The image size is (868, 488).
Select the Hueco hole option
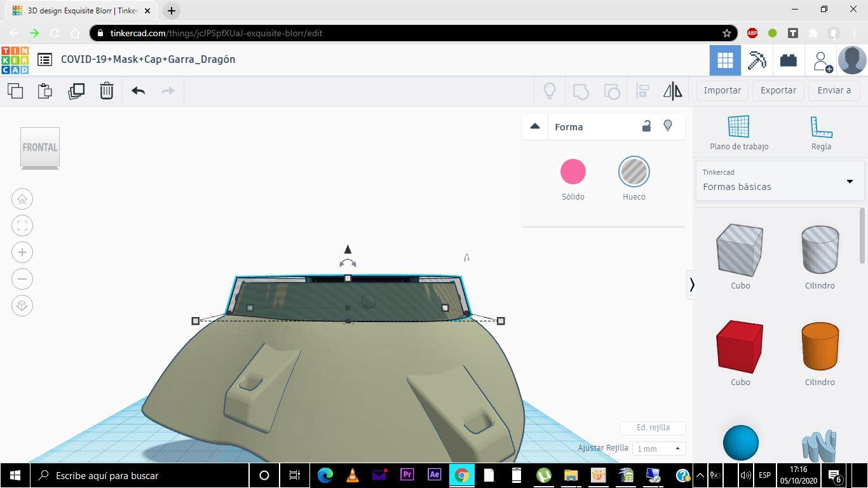click(634, 172)
